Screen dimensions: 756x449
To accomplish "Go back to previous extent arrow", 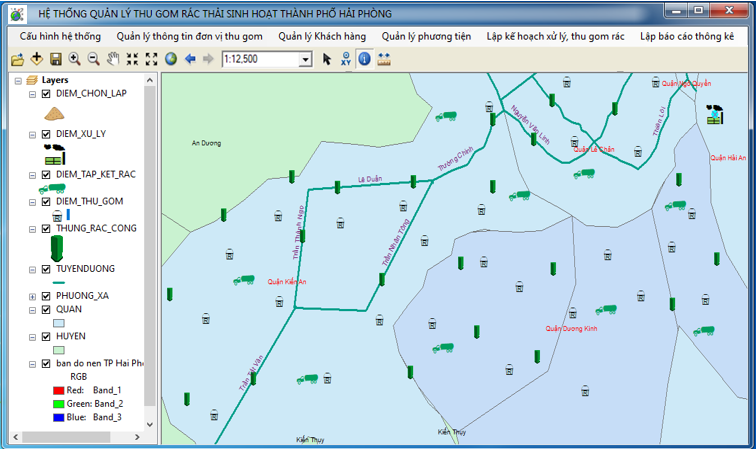I will [x=190, y=60].
